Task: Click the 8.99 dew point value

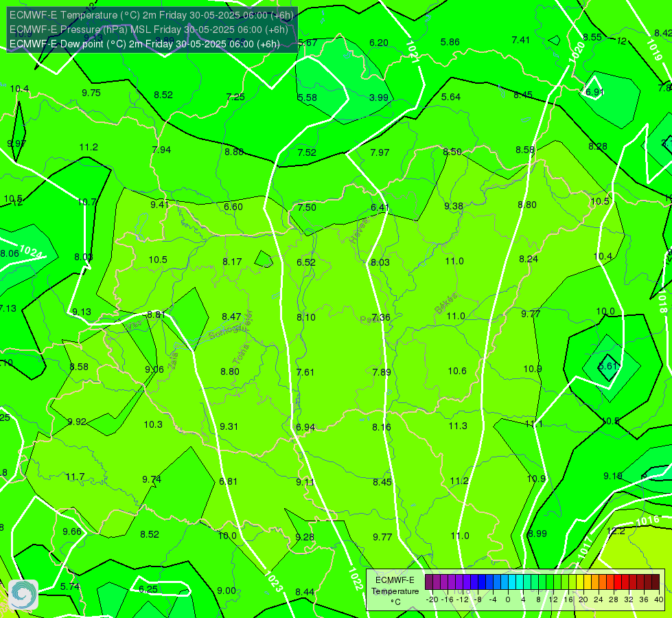Action: [x=537, y=534]
